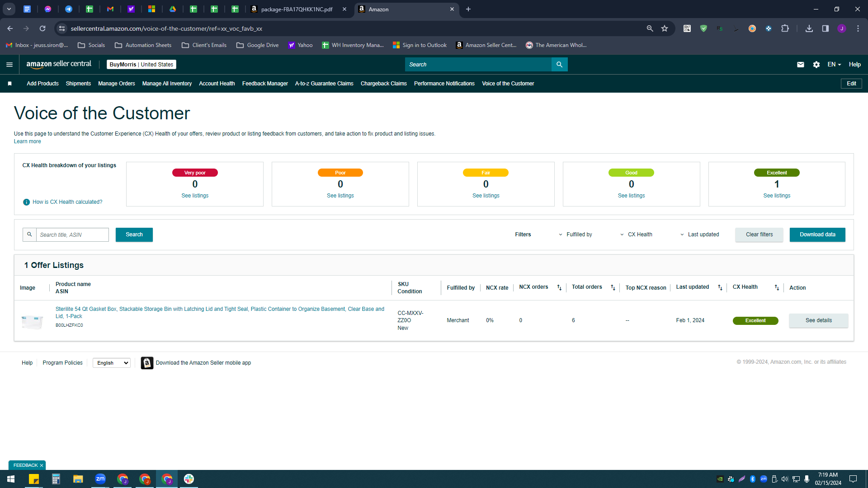Open the messages envelope icon
Image resolution: width=868 pixels, height=488 pixels.
click(800, 65)
